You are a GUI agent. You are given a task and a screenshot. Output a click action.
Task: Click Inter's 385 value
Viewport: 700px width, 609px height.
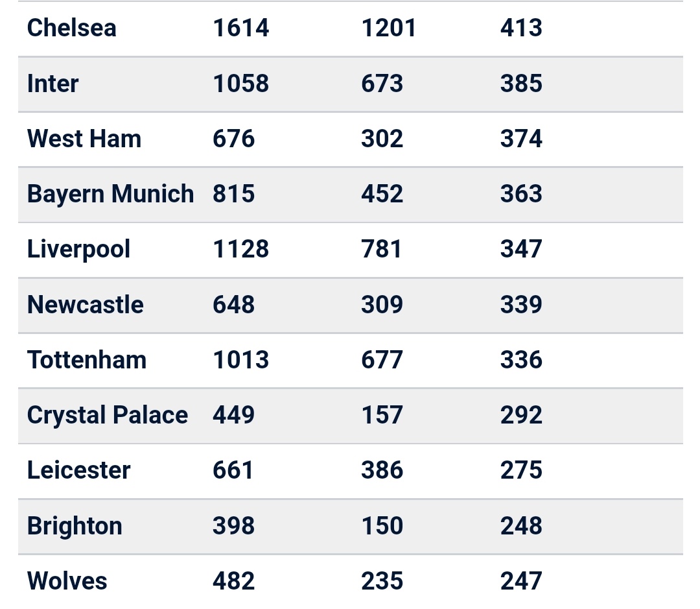tap(521, 83)
